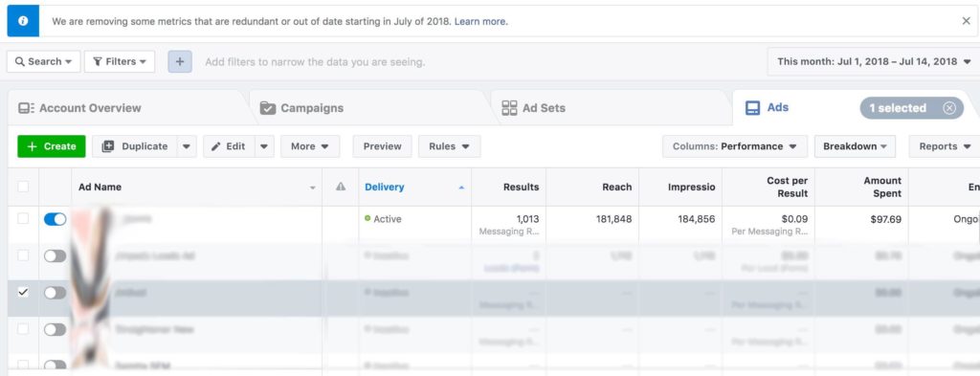The height and width of the screenshot is (376, 980).
Task: Expand the Columns: Performance dropdown
Action: click(x=734, y=146)
